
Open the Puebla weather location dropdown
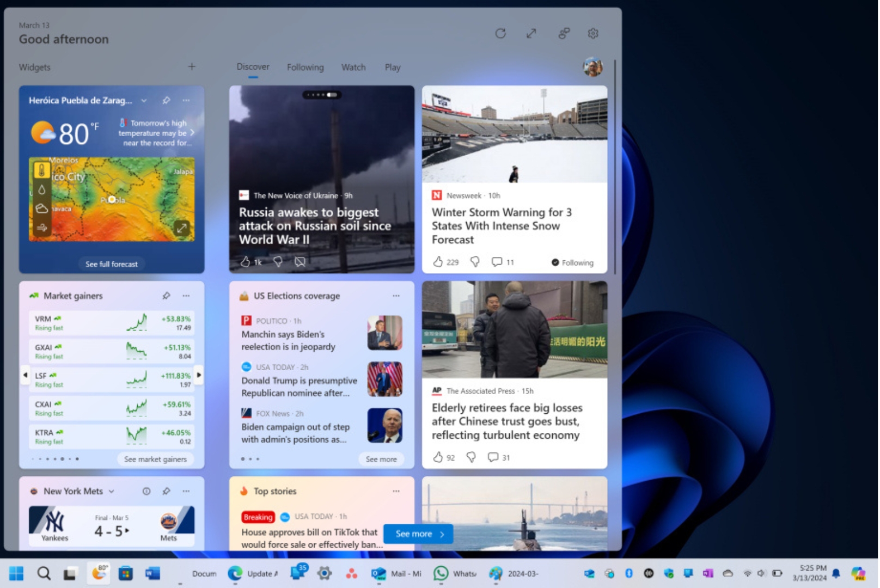pyautogui.click(x=144, y=100)
